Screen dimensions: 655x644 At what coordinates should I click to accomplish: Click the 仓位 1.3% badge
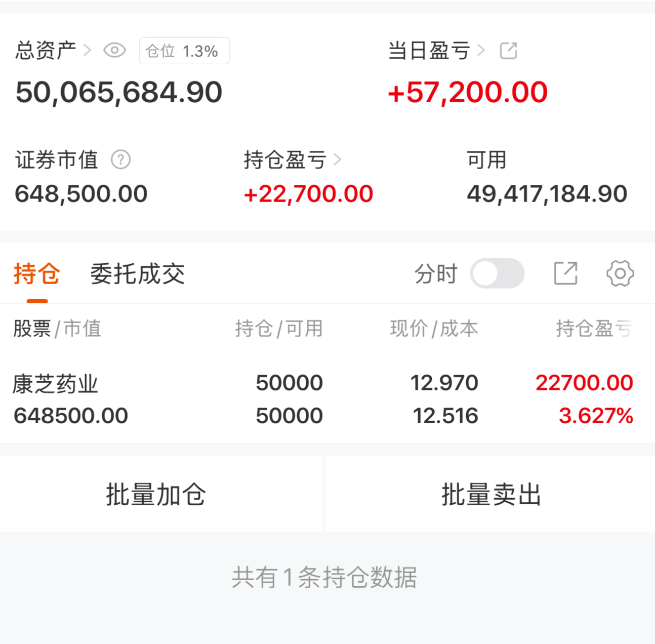point(184,51)
